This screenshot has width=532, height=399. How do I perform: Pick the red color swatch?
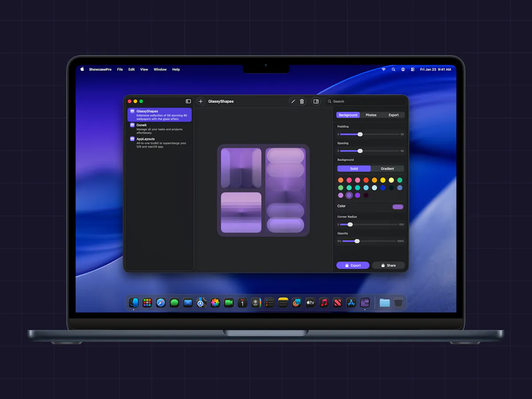pos(366,180)
